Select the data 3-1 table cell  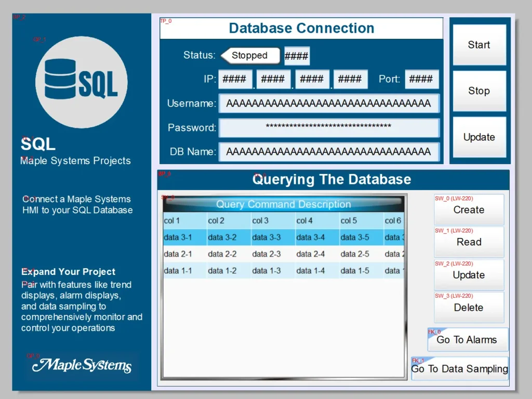tap(184, 237)
